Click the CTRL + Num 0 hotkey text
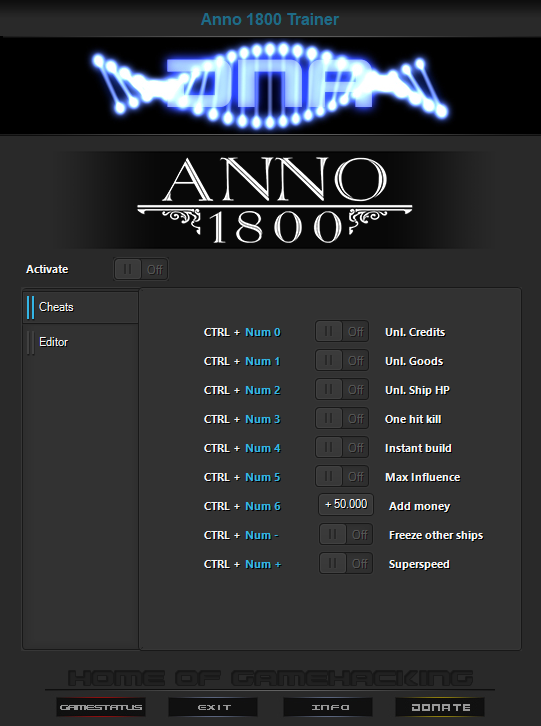The image size is (541, 726). pos(242,332)
